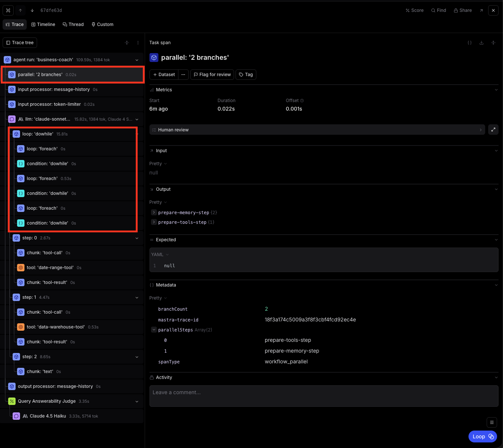The image size is (503, 448).
Task: View span as raw JSON with braces icon
Action: [470, 43]
